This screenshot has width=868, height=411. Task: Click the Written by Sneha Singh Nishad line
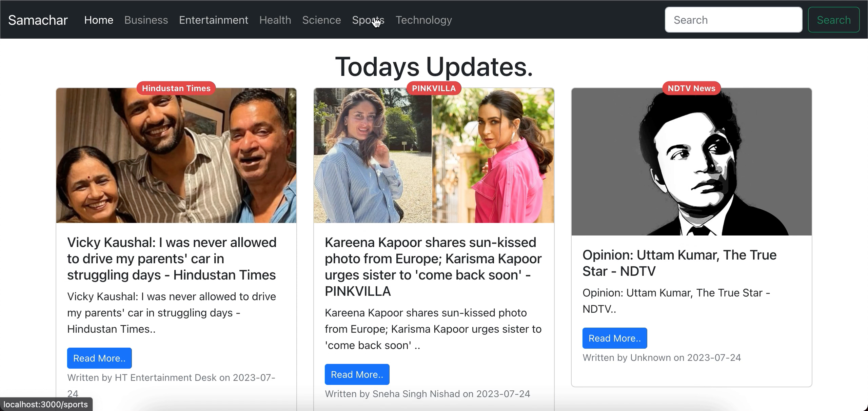(x=428, y=394)
